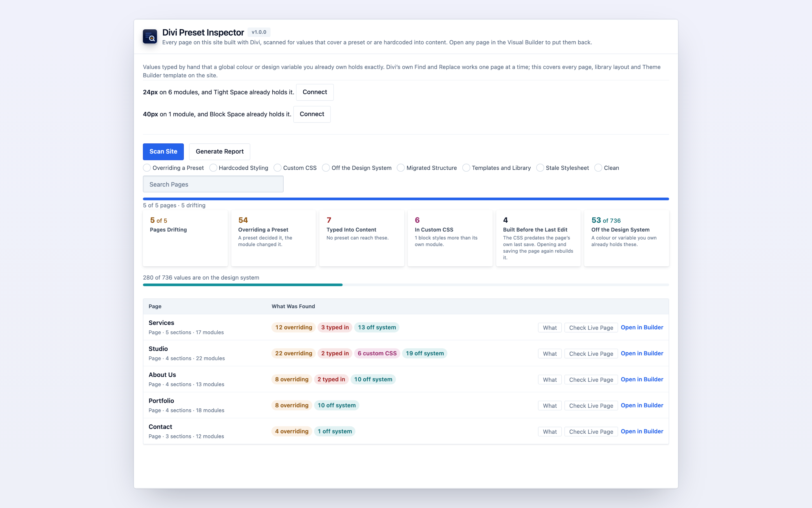Open the Off the Design System card
The height and width of the screenshot is (508, 812).
click(626, 238)
